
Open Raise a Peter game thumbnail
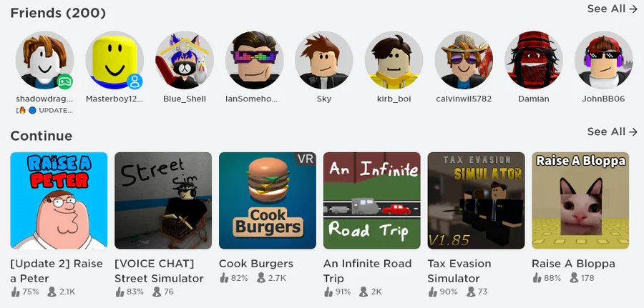tap(59, 201)
